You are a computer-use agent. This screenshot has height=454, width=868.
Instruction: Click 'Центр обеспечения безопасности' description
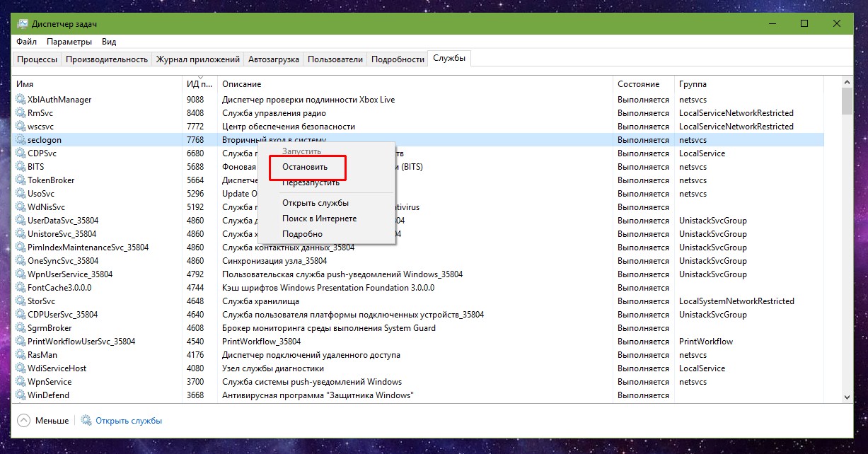tap(289, 127)
